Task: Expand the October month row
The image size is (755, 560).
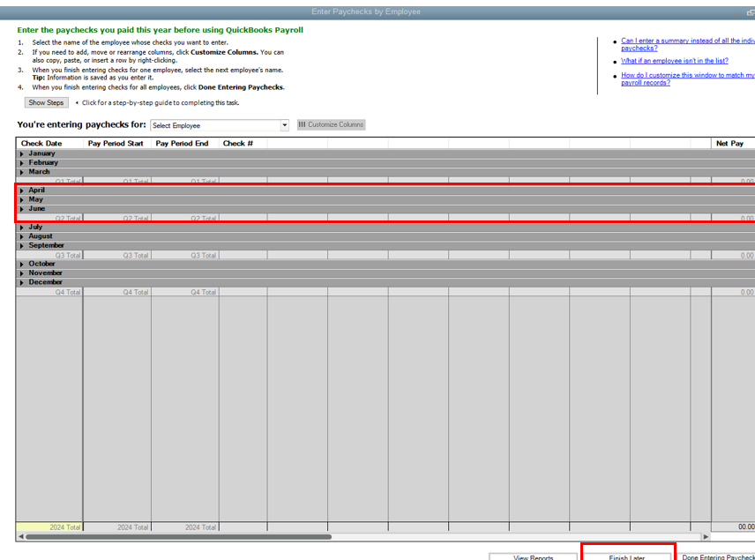Action: (x=22, y=265)
